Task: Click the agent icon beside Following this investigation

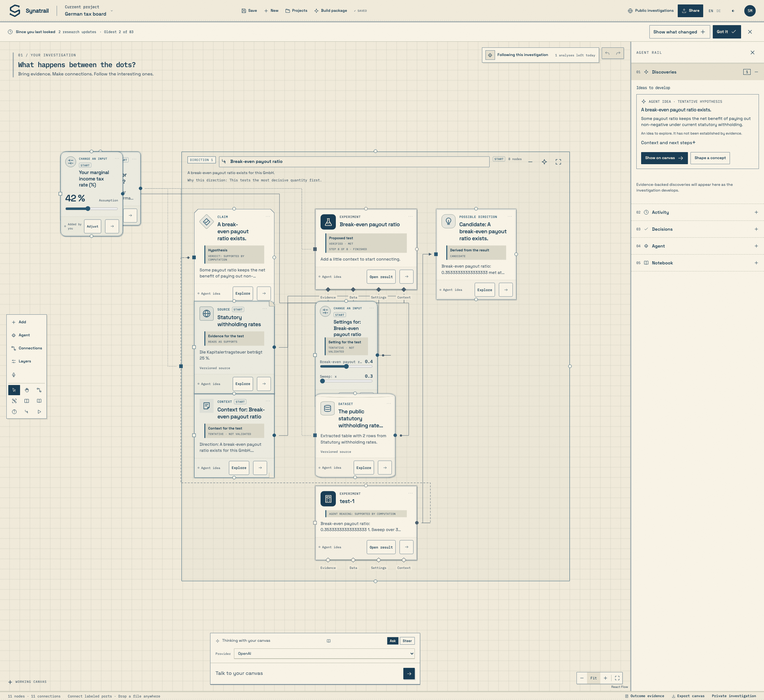Action: click(490, 55)
